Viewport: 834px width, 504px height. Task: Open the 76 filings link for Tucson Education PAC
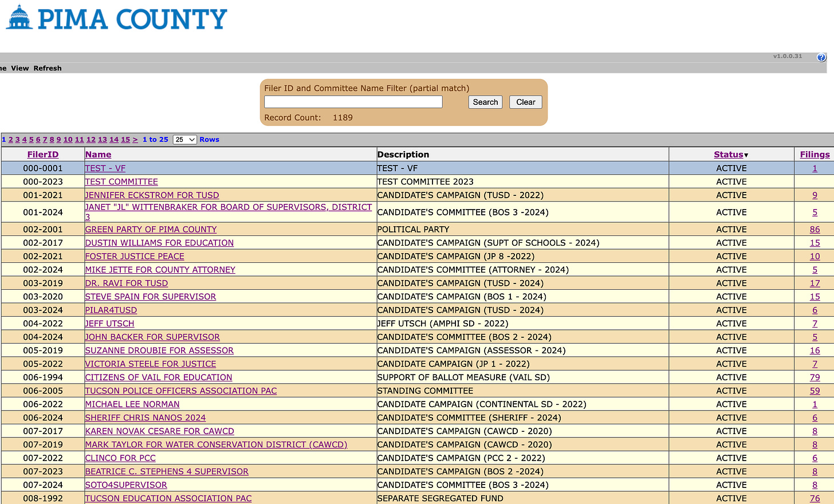point(815,499)
